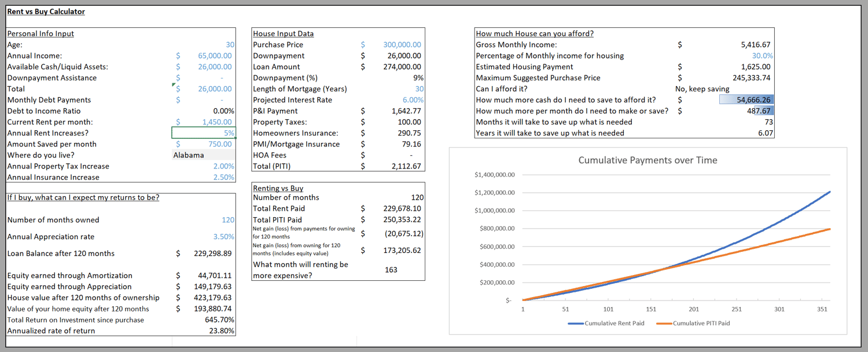Viewport: 868px width, 352px height.
Task: Click the Rent vs Buy Calculator title
Action: click(46, 12)
